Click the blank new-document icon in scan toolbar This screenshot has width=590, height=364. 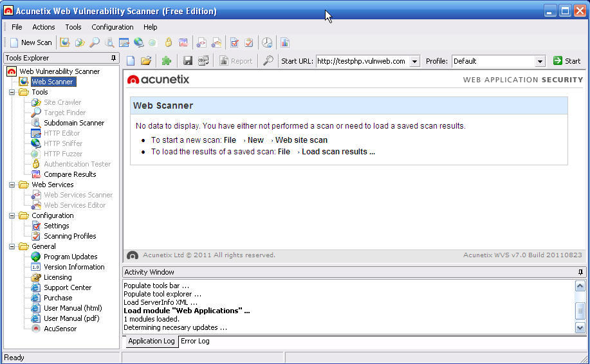131,60
